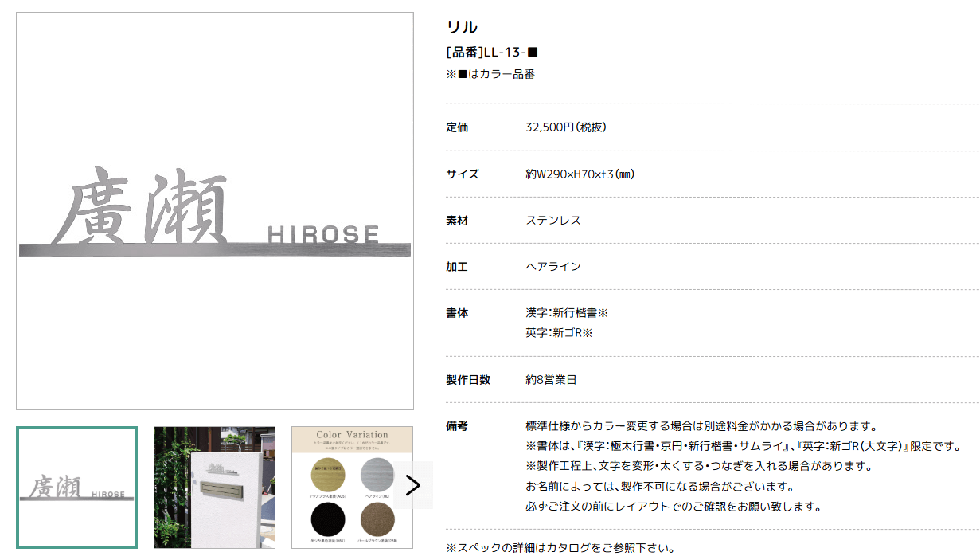980x560 pixels.
Task: Click the price 32,500円(税抜)
Action: (x=566, y=127)
